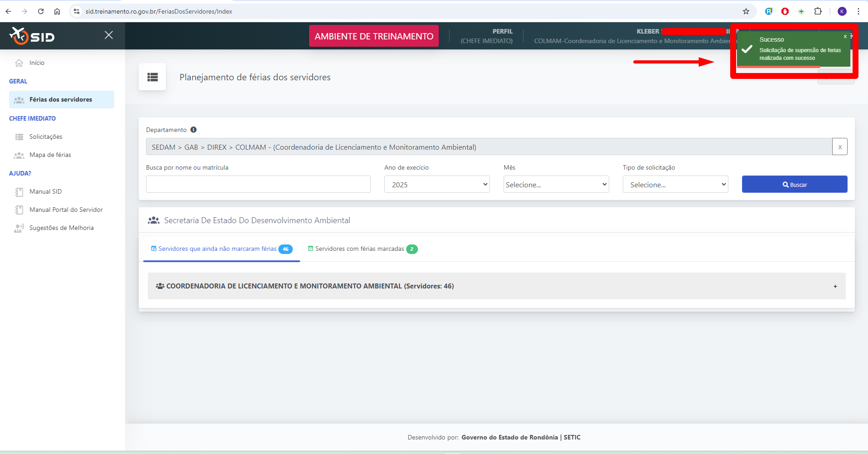Click the AMBIENTE DE TREINAMENTO badge
Image resolution: width=868 pixels, height=454 pixels.
click(374, 36)
